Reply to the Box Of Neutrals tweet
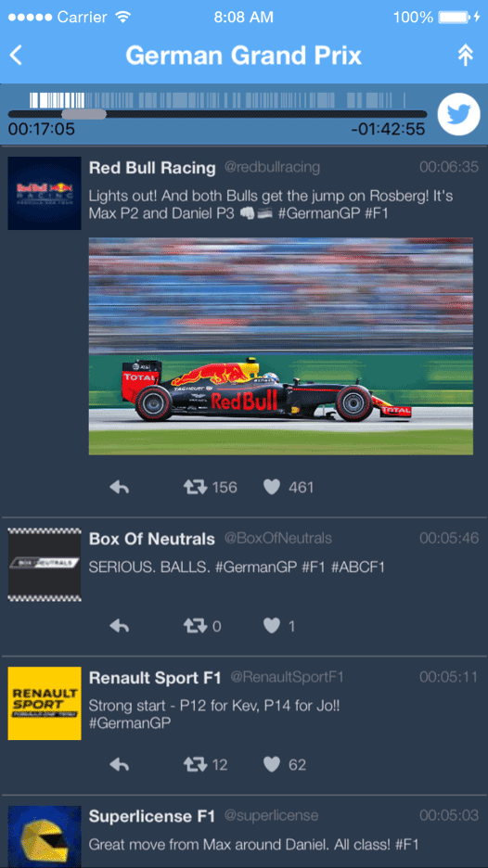 pyautogui.click(x=120, y=626)
